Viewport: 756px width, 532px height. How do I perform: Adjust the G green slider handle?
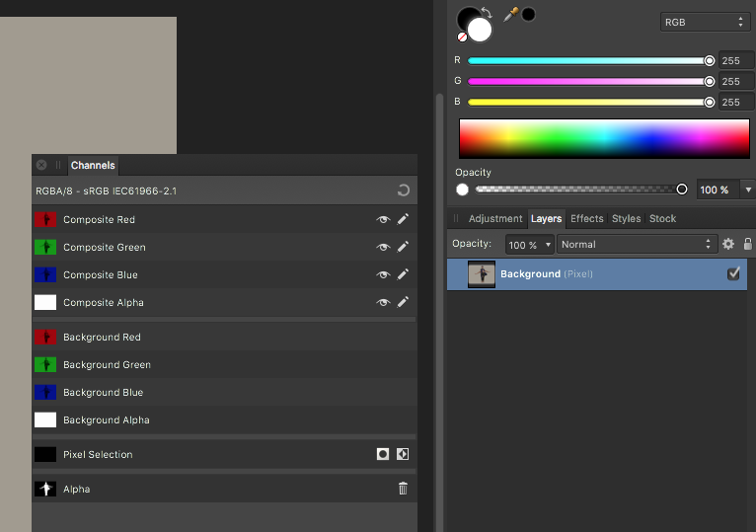click(x=710, y=82)
